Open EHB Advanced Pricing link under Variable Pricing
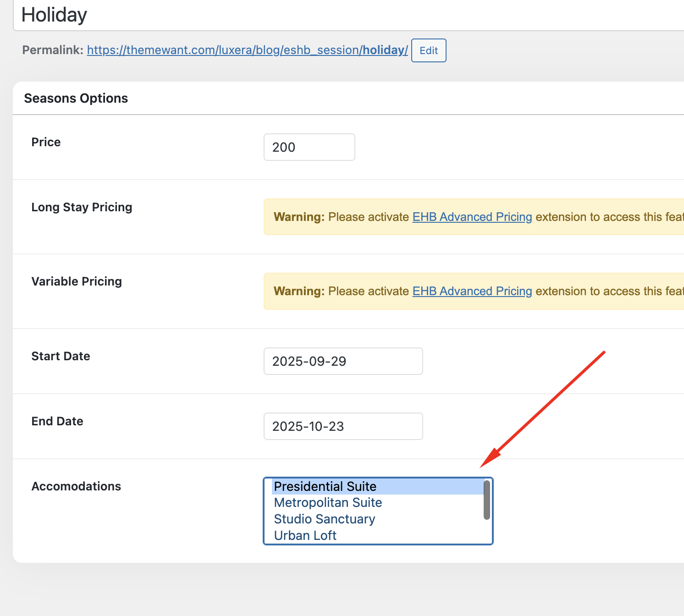Viewport: 684px width, 616px height. (472, 291)
